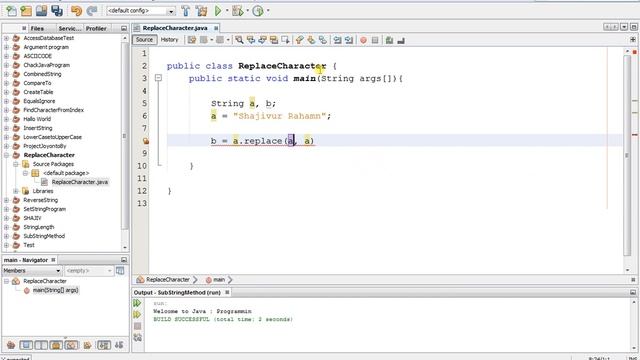Click the History view button
This screenshot has height=360, width=640.
coord(169,40)
